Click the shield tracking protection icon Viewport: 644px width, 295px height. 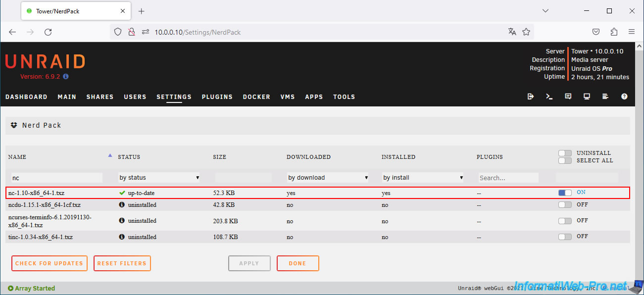point(118,32)
